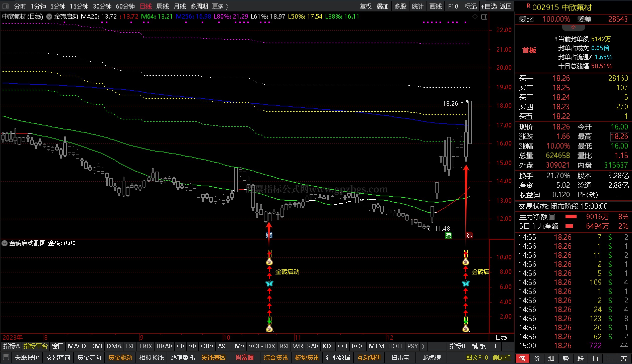Collapse the red up-chevron under 委比
Image resolution: width=632 pixels, height=364 pixels.
coord(573,27)
